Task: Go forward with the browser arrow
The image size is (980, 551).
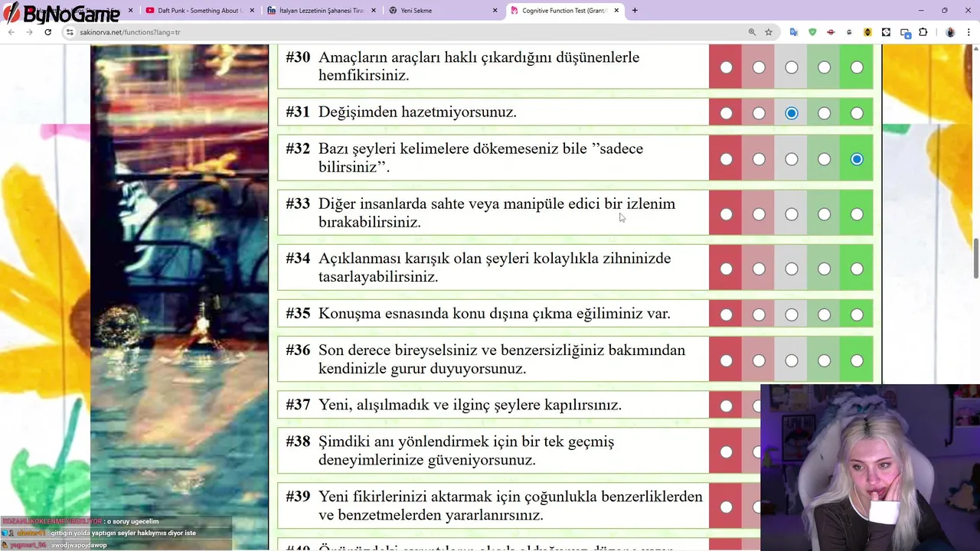Action: (29, 32)
